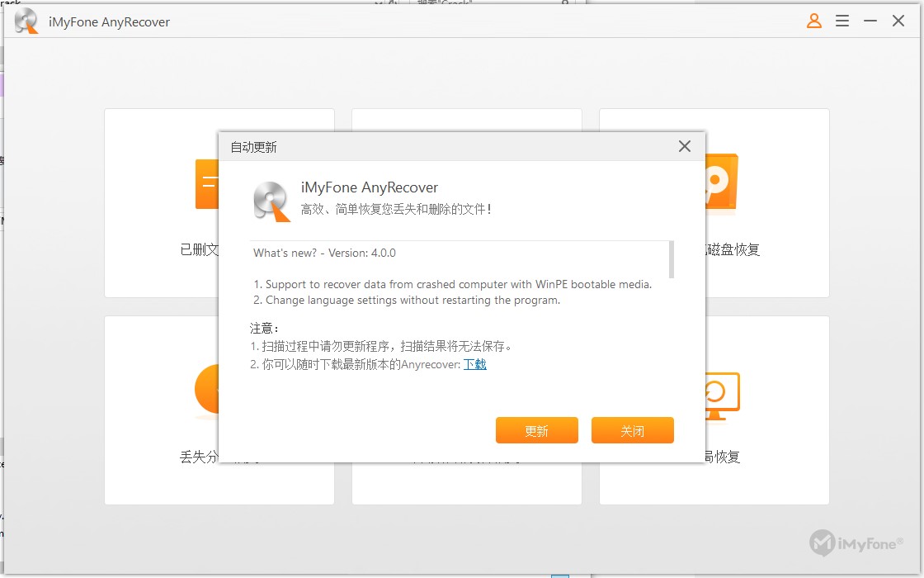
Task: Click the 扫描过程中请勿更新程序 note line
Action: pyautogui.click(x=380, y=346)
